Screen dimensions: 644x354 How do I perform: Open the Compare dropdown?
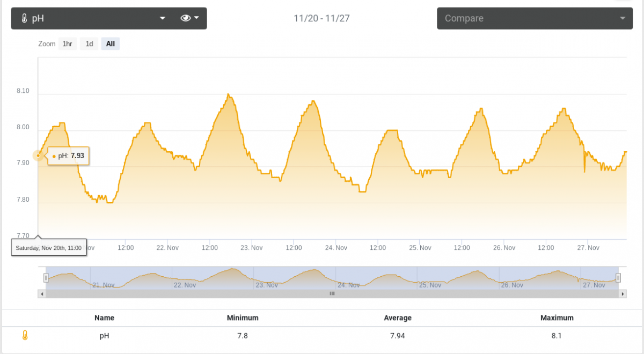535,18
